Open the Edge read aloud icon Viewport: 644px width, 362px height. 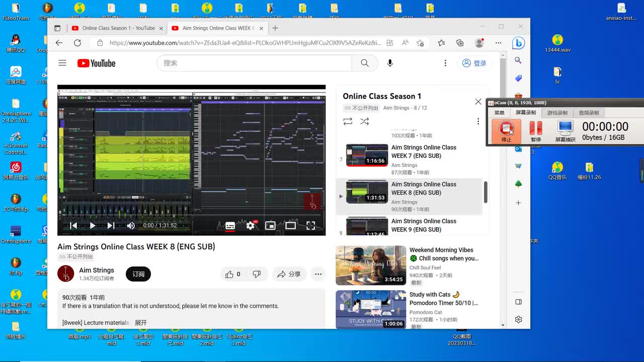(405, 43)
